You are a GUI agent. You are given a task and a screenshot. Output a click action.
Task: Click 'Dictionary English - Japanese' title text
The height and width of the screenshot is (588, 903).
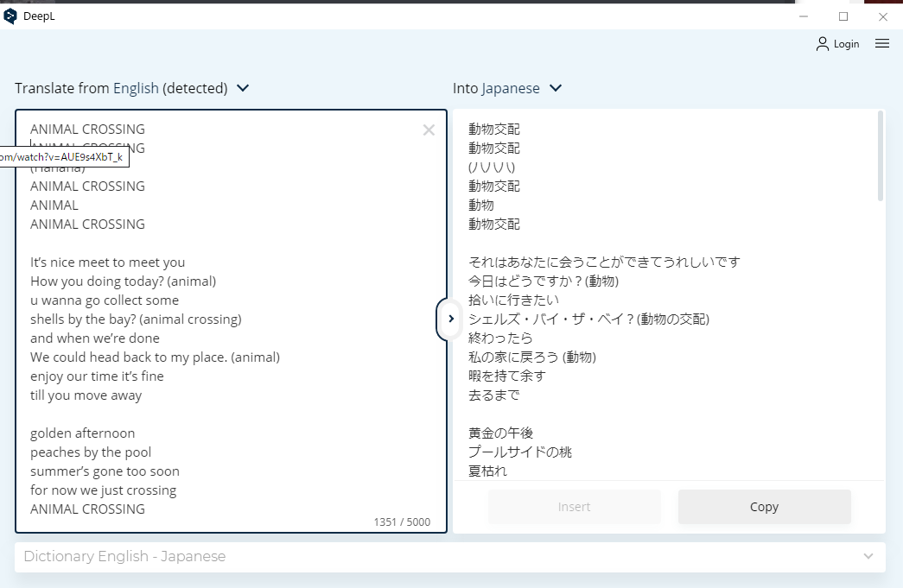tap(124, 556)
